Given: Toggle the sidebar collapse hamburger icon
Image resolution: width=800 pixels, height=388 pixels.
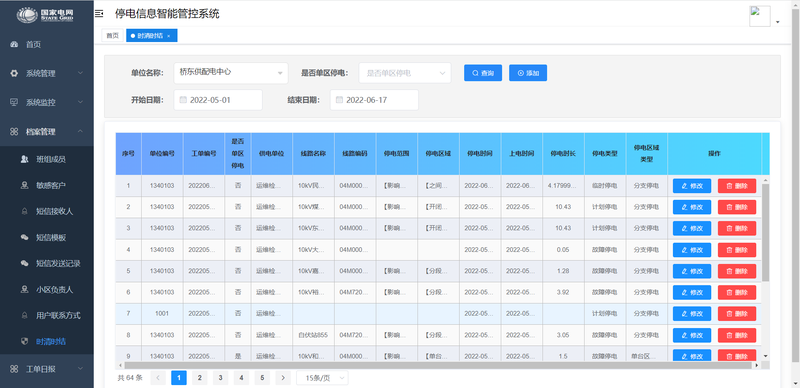Looking at the screenshot, I should (99, 14).
